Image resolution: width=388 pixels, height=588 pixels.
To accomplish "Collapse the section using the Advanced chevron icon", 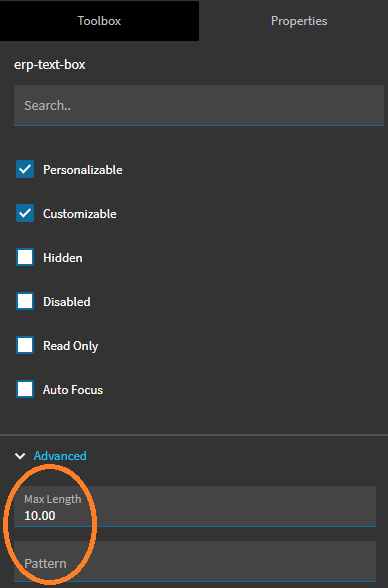I will (x=20, y=456).
